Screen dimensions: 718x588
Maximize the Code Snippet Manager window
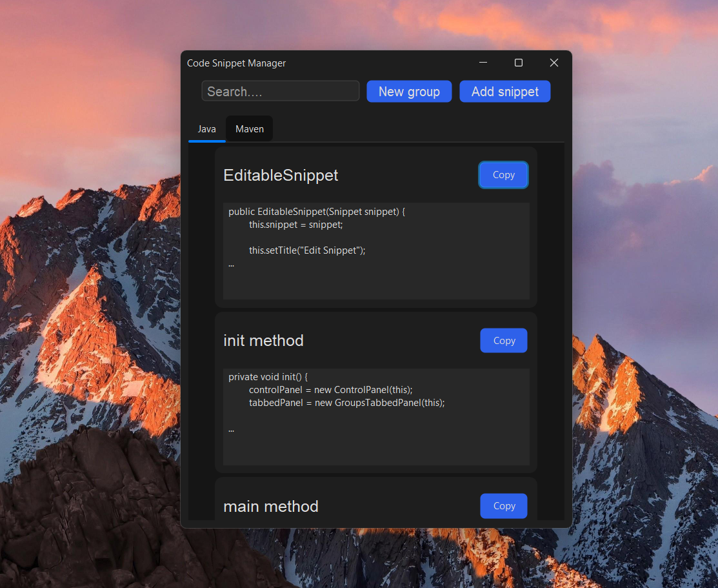[x=519, y=63]
